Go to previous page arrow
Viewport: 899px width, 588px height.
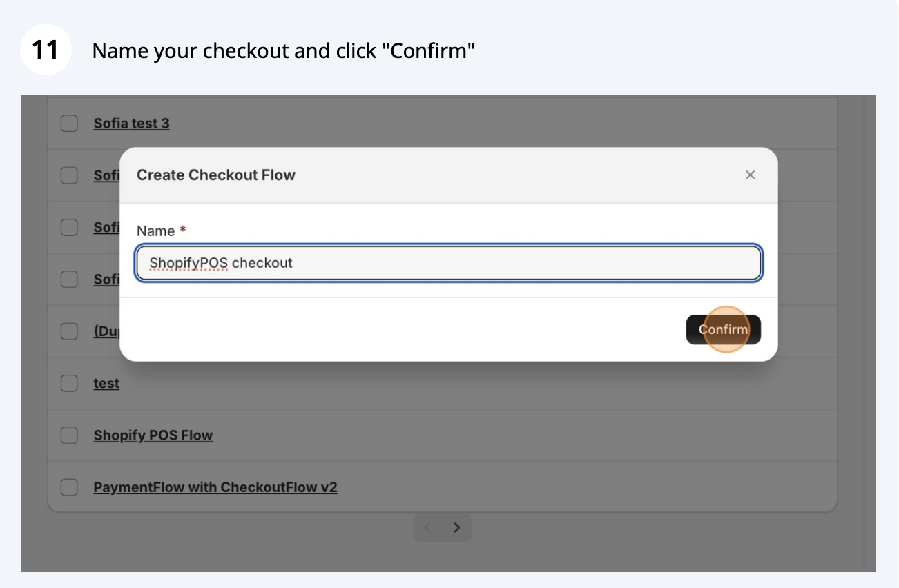point(427,528)
